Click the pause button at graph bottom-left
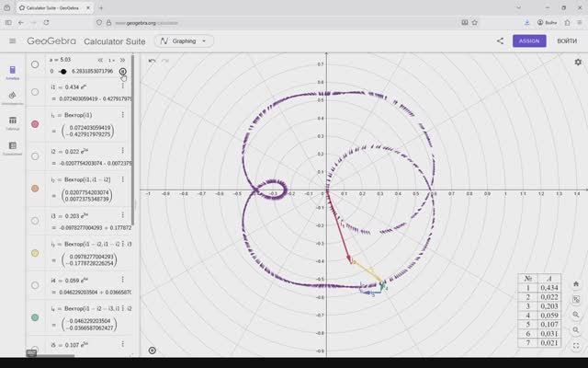The width and height of the screenshot is (588, 368). (x=152, y=351)
